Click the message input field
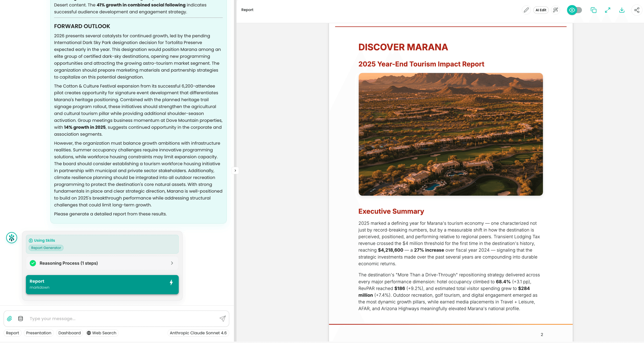The height and width of the screenshot is (343, 644). tap(122, 318)
